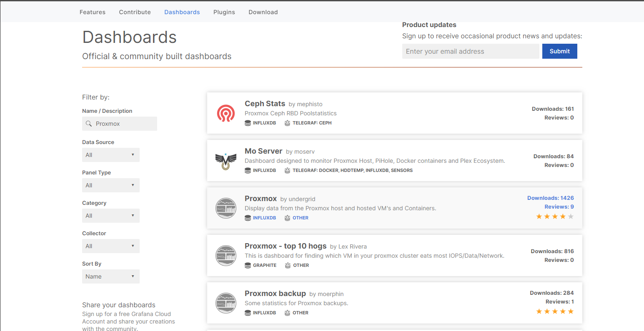
Task: Click author name Lex Rivera
Action: (353, 246)
